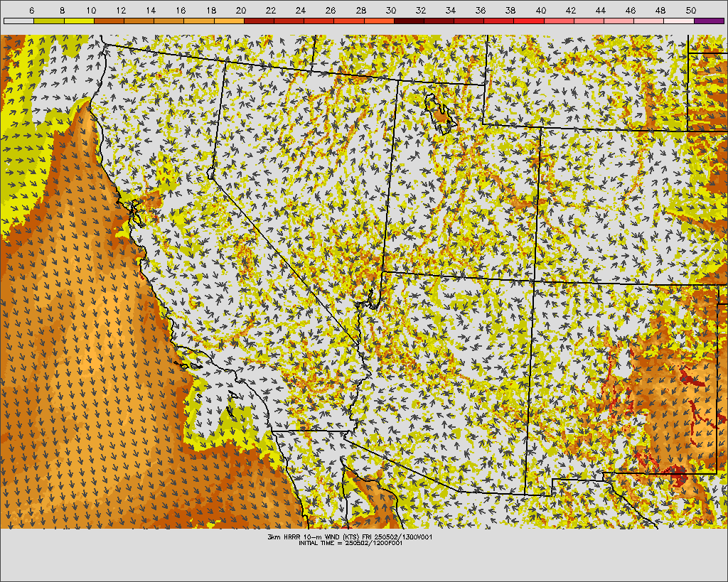Screen dimensions: 728x582
Task: Select the legend swatch between 10 and 12
Action: point(109,21)
